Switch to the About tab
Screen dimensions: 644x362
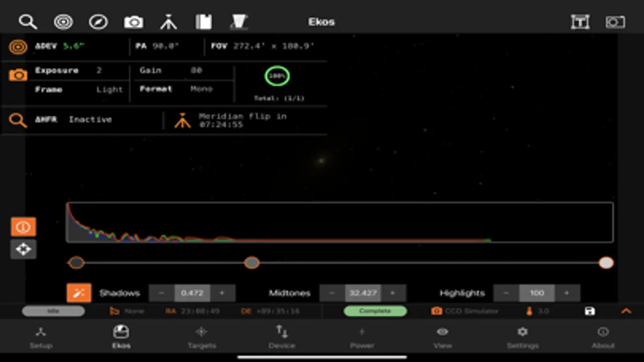point(603,337)
